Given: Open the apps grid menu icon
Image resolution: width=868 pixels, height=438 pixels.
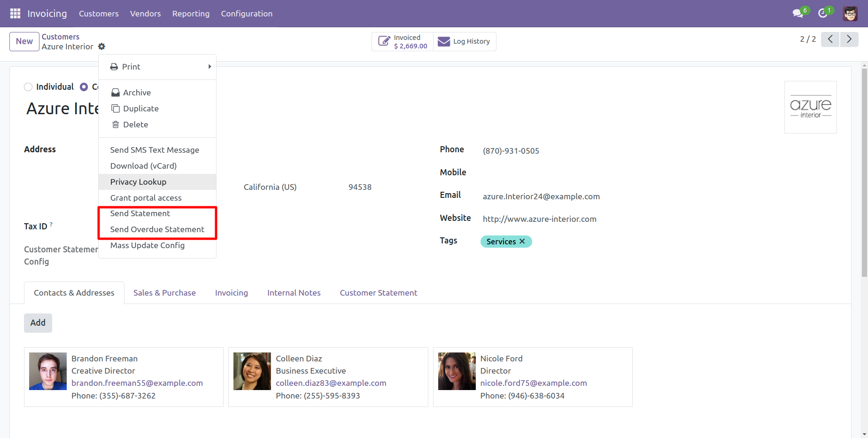Looking at the screenshot, I should (15, 14).
